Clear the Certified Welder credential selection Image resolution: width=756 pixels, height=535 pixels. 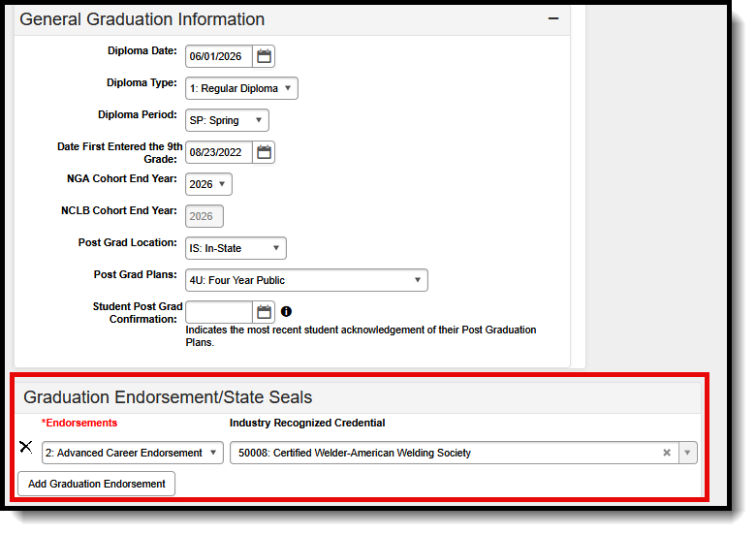coord(667,453)
